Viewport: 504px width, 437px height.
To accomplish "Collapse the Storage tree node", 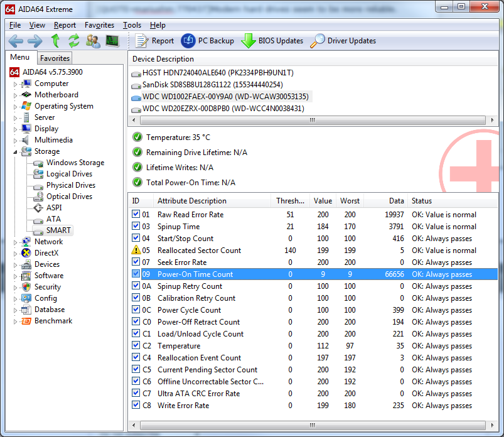I will [x=15, y=152].
